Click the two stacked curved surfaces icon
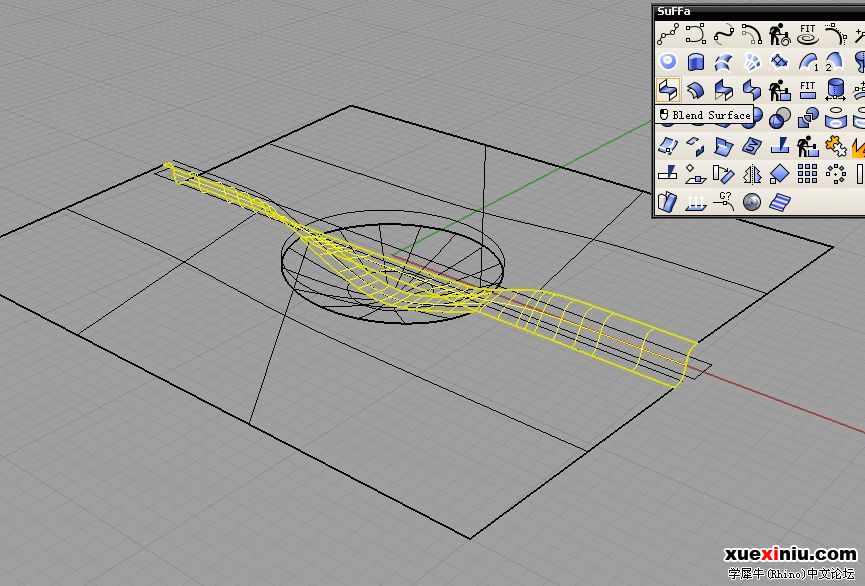Image resolution: width=865 pixels, height=586 pixels. tap(724, 62)
